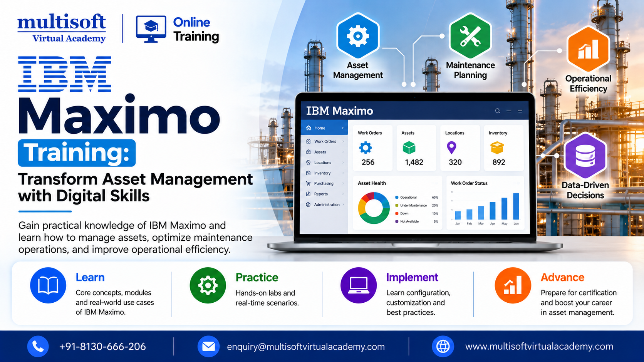Click the Online Training monitor icon
This screenshot has width=644, height=362.
click(151, 29)
